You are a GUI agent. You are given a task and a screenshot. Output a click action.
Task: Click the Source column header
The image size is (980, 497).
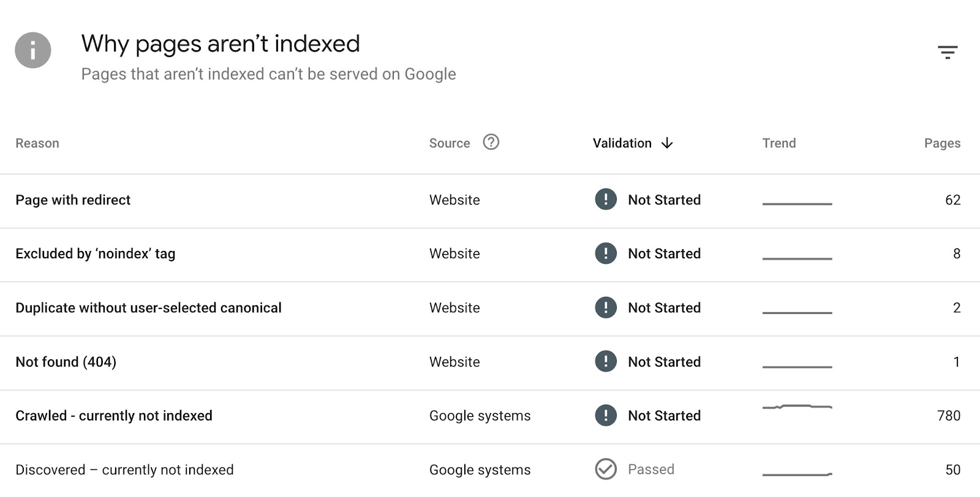450,143
